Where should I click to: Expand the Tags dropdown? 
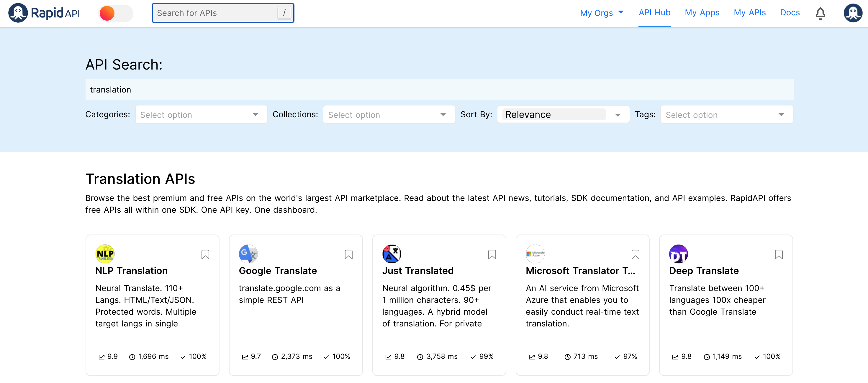[x=726, y=115]
